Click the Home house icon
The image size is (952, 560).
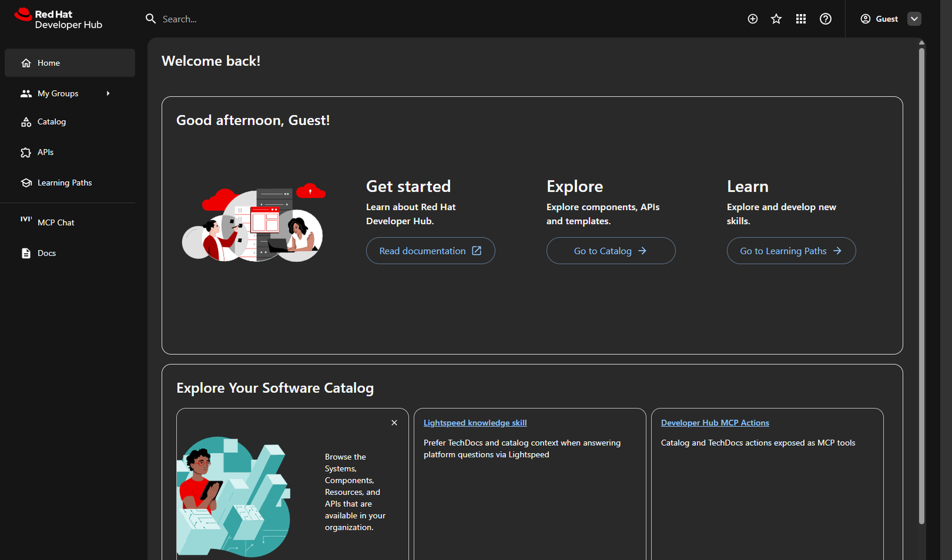pyautogui.click(x=26, y=63)
